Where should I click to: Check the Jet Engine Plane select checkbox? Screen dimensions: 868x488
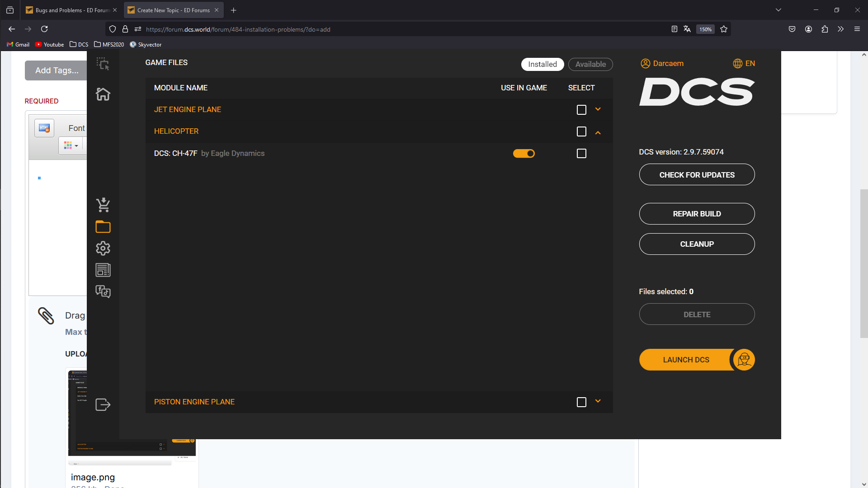581,110
